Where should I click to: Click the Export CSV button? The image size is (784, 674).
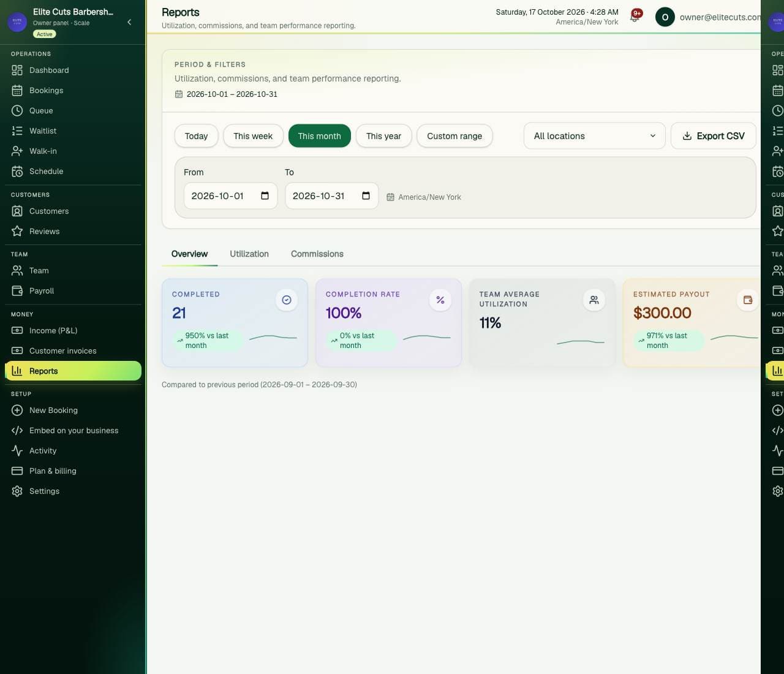pyautogui.click(x=714, y=136)
